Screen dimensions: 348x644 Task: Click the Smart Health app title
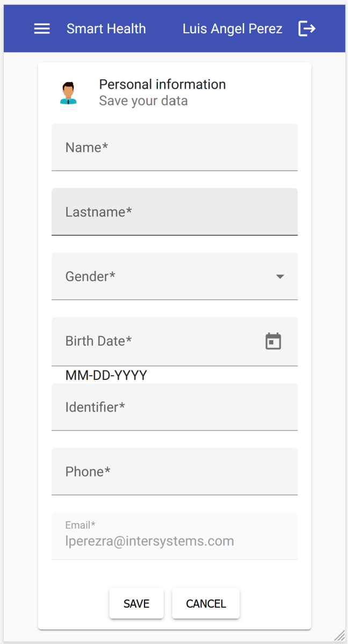pos(106,29)
